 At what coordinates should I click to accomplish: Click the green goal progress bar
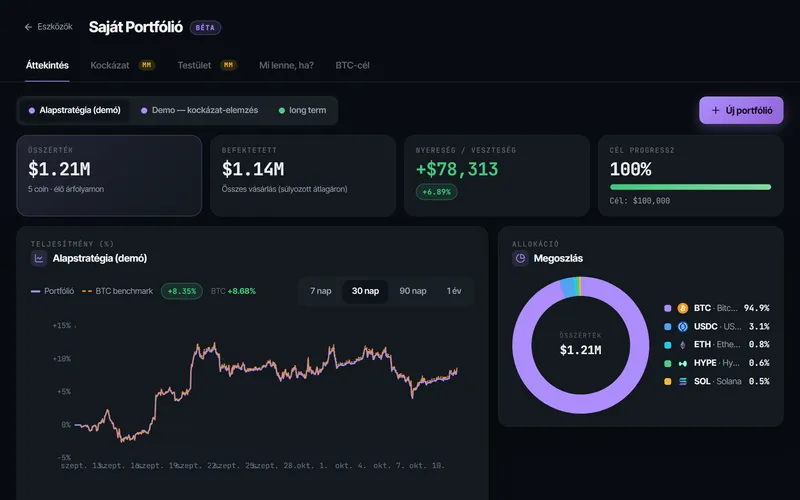pyautogui.click(x=690, y=187)
